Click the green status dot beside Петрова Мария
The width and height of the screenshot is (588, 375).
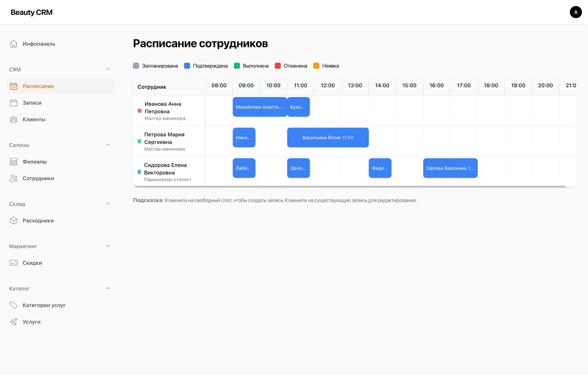tap(139, 141)
